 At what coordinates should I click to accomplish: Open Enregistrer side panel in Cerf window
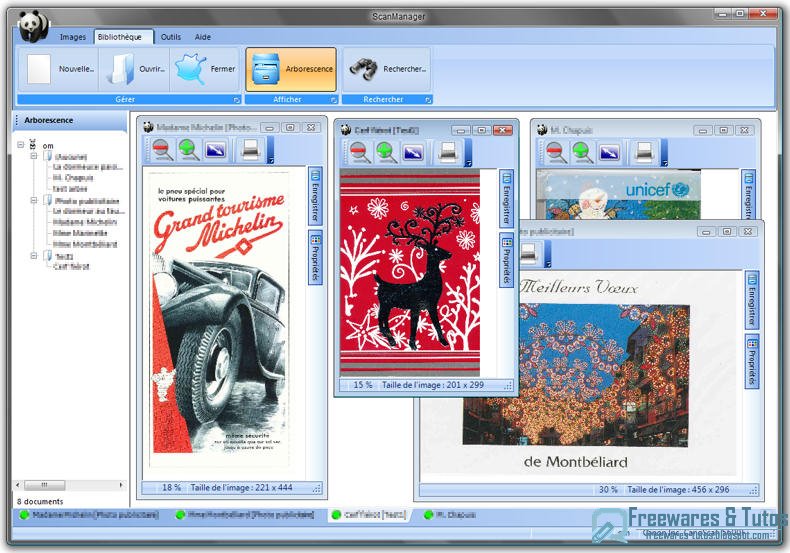(506, 198)
